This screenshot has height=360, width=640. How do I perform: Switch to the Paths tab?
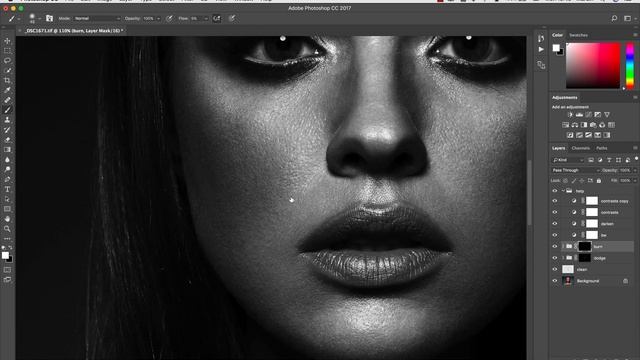(602, 148)
